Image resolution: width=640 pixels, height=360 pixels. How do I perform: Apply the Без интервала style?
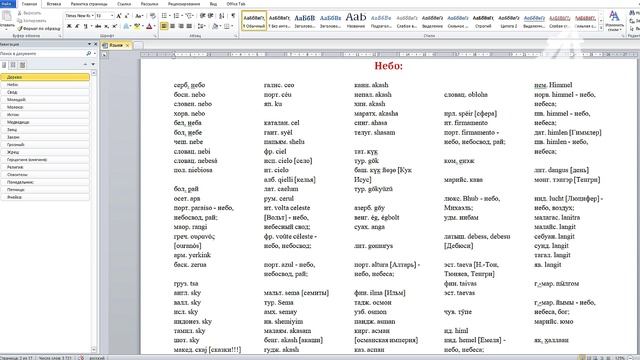point(279,20)
